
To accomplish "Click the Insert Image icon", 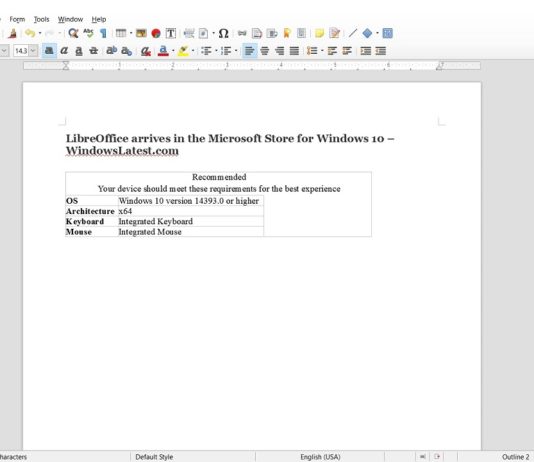I will pyautogui.click(x=141, y=33).
